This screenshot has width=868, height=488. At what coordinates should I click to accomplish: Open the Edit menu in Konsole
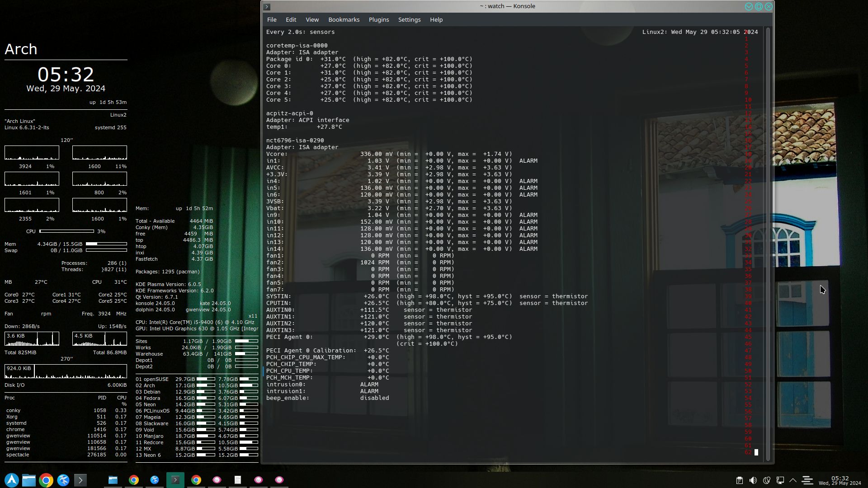coord(291,19)
